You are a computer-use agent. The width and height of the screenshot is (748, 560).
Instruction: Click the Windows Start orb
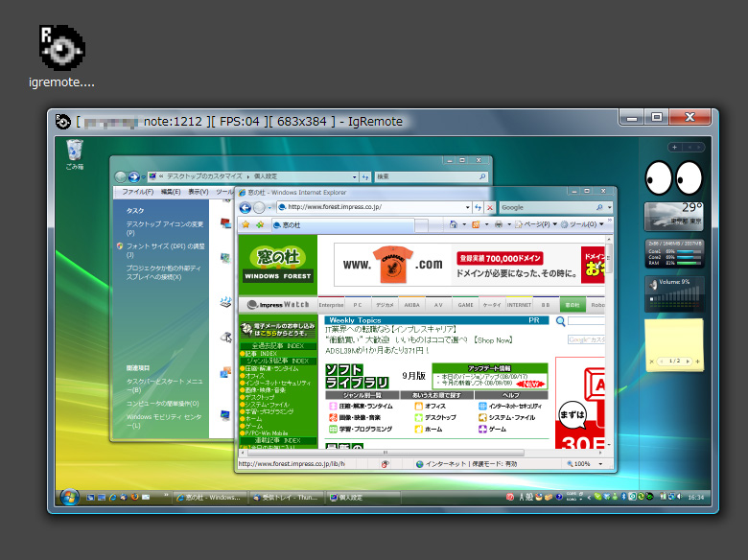pos(70,497)
